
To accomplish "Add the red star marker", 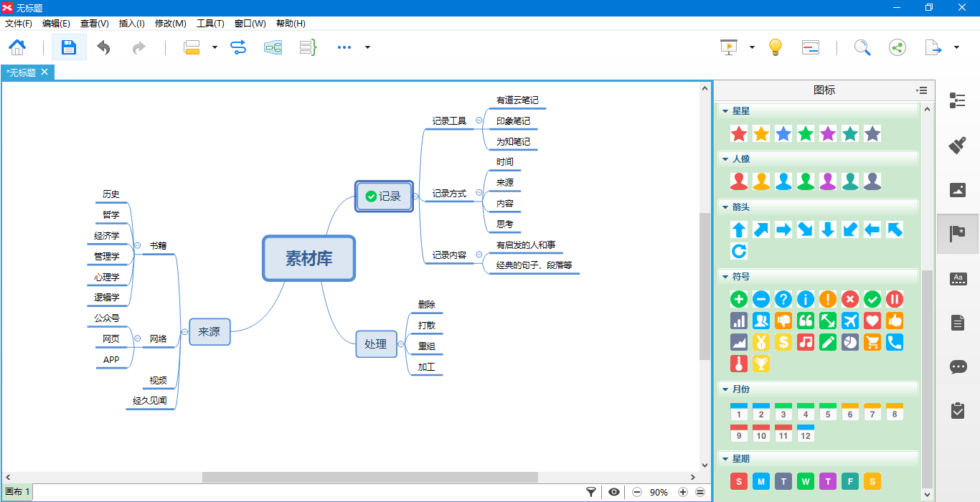I will [x=739, y=133].
